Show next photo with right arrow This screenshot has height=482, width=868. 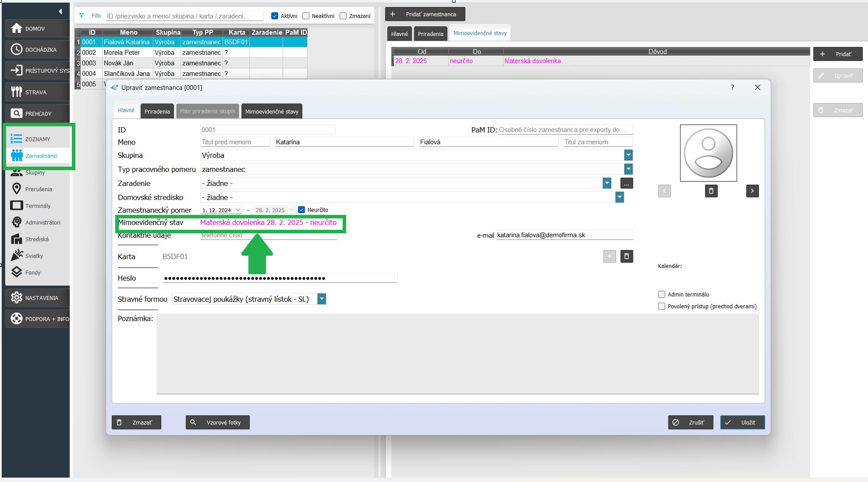click(752, 191)
